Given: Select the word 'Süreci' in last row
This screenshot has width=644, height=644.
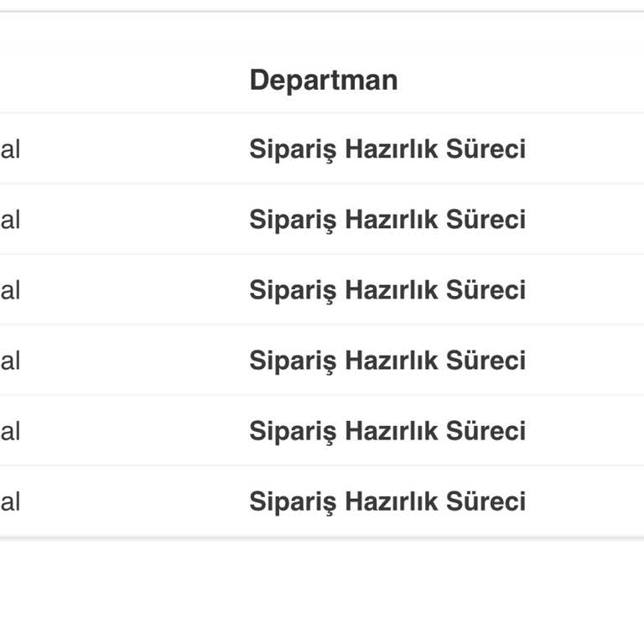Looking at the screenshot, I should pos(486,501).
